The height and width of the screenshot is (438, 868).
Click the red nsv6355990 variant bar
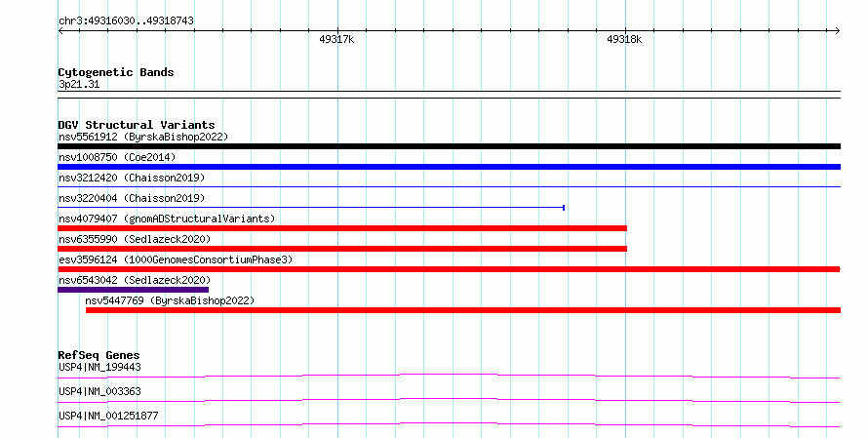click(342, 249)
